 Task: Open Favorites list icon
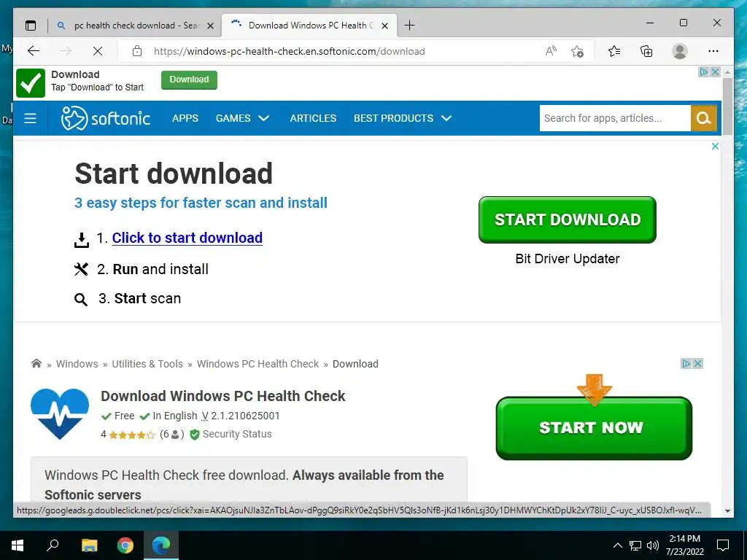pos(614,51)
